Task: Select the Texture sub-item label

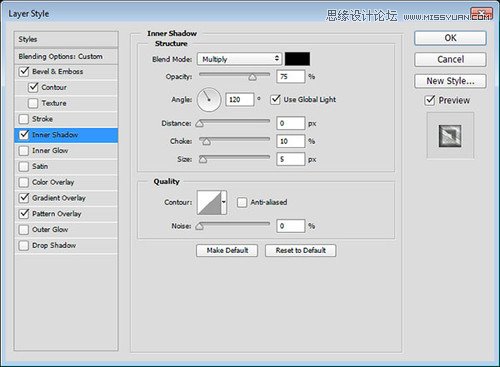Action: pyautogui.click(x=54, y=103)
